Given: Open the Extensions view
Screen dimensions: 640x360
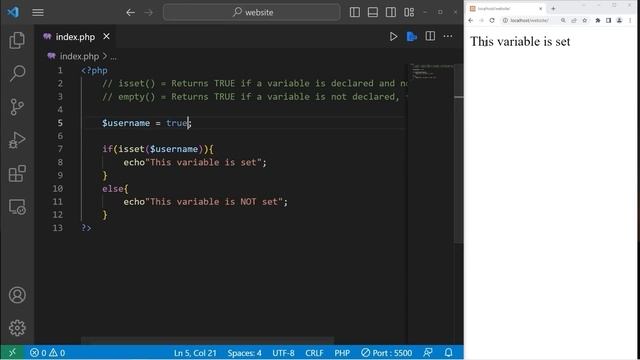Looking at the screenshot, I should [x=17, y=173].
